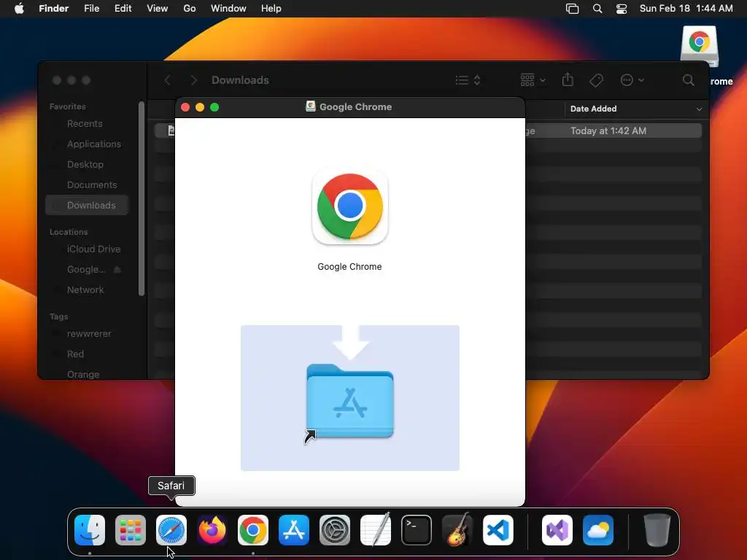Expand the action (ellipsis) menu in Finder toolbar
The width and height of the screenshot is (747, 560).
pos(632,80)
